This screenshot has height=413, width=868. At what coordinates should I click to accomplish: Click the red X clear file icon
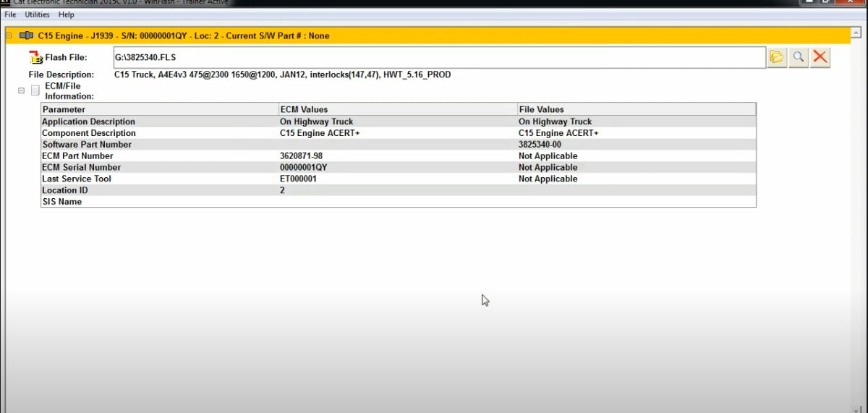(820, 57)
